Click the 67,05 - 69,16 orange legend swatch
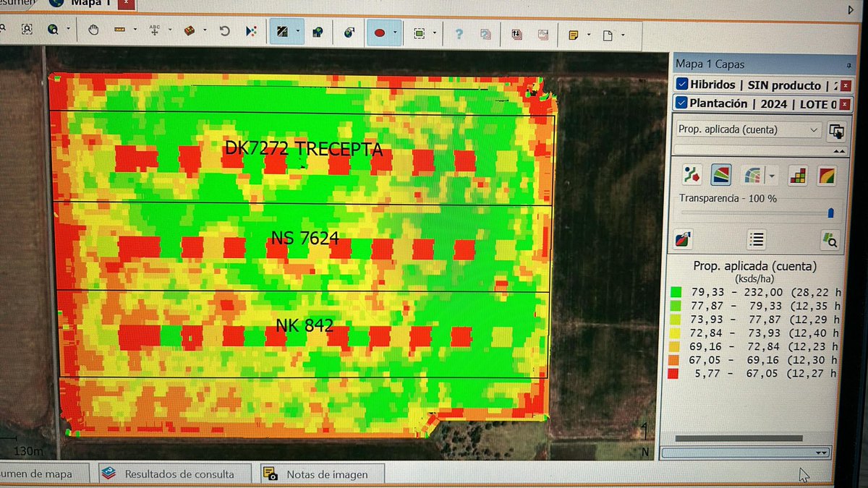Screen dimensions: 868x488 674,360
